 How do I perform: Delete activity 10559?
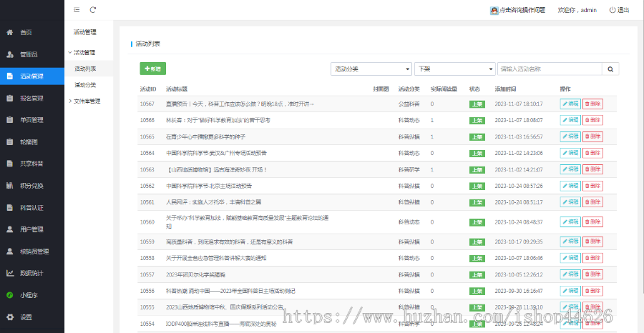point(592,242)
